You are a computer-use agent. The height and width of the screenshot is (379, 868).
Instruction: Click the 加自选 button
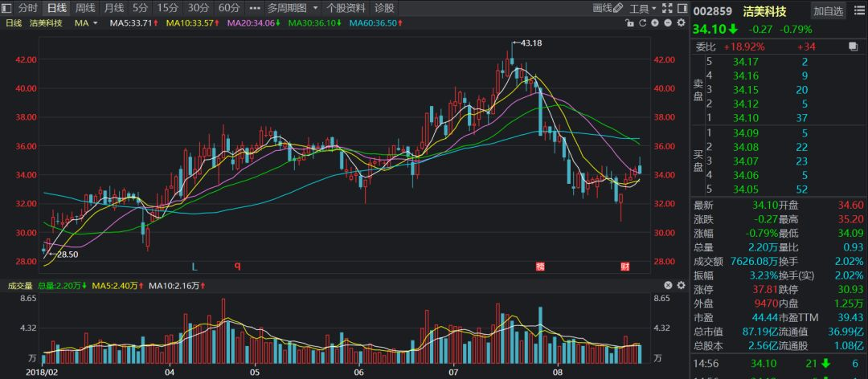(x=828, y=11)
